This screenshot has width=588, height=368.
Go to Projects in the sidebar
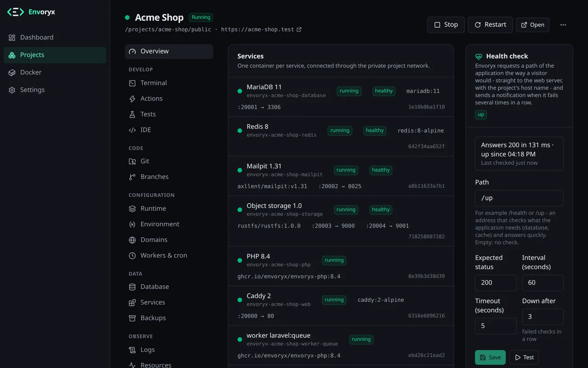point(55,55)
